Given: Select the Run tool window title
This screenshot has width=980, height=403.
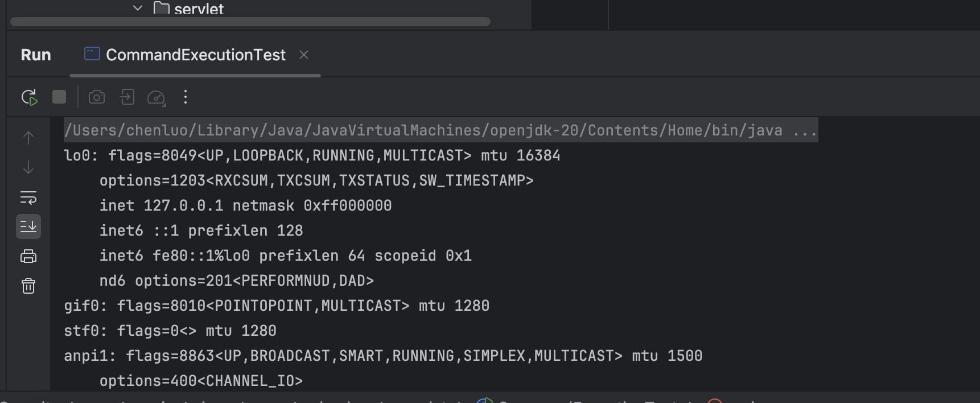Looking at the screenshot, I should pyautogui.click(x=36, y=55).
